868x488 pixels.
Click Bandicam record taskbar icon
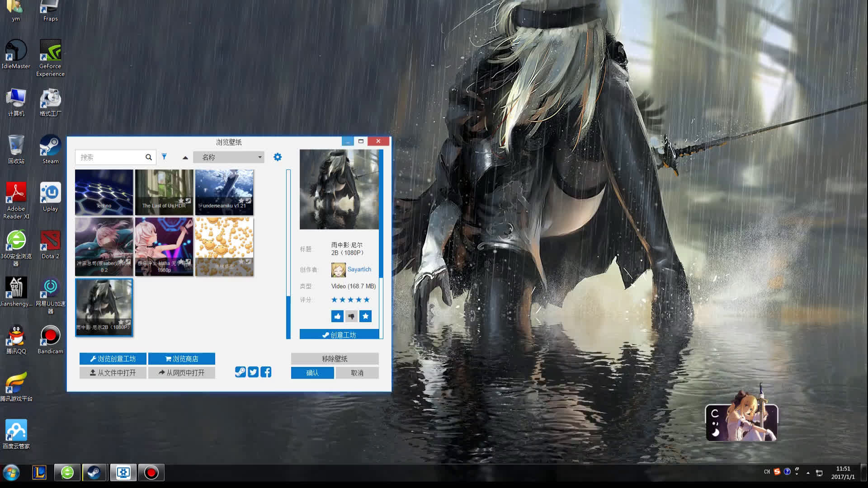151,473
